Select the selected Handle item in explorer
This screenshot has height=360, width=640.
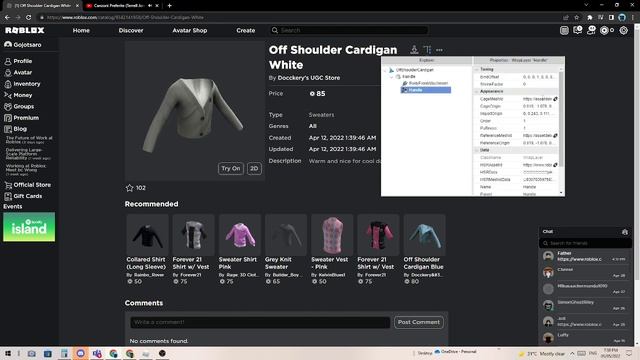coord(426,90)
